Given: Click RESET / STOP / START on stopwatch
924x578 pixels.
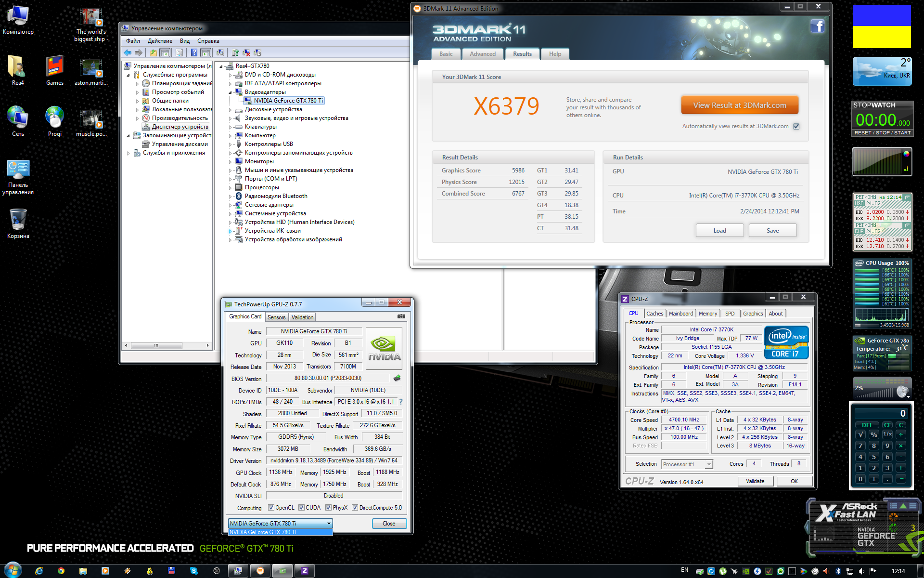Looking at the screenshot, I should [x=882, y=132].
